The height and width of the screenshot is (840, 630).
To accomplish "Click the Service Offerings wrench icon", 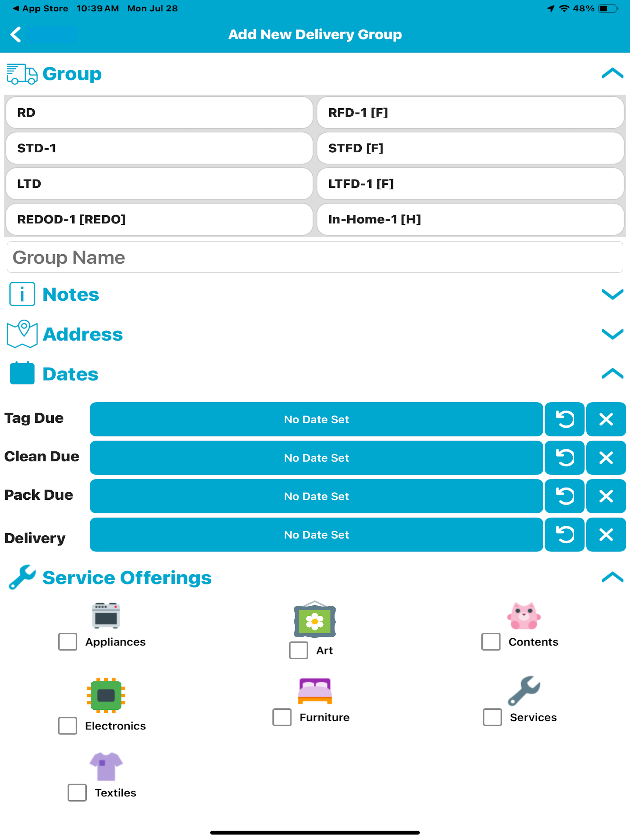I will point(22,577).
